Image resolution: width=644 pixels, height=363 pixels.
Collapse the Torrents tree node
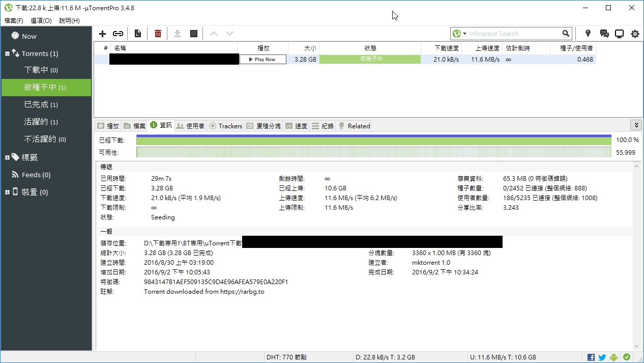7,53
